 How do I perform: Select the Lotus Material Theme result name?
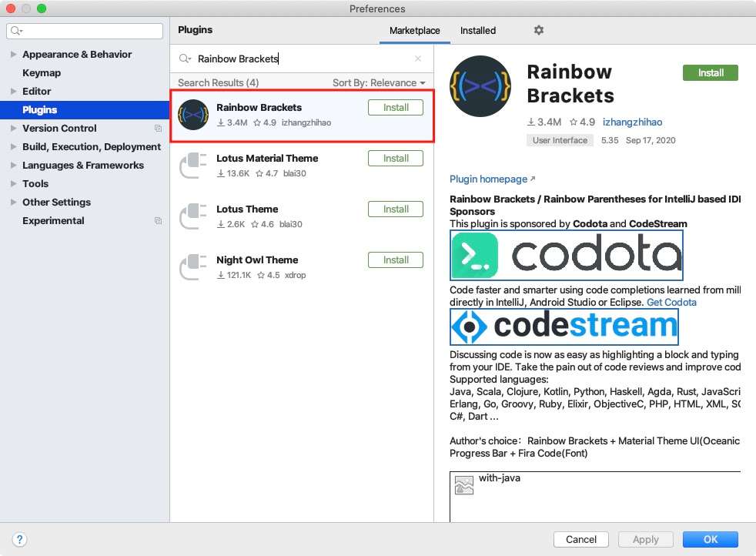coord(267,158)
